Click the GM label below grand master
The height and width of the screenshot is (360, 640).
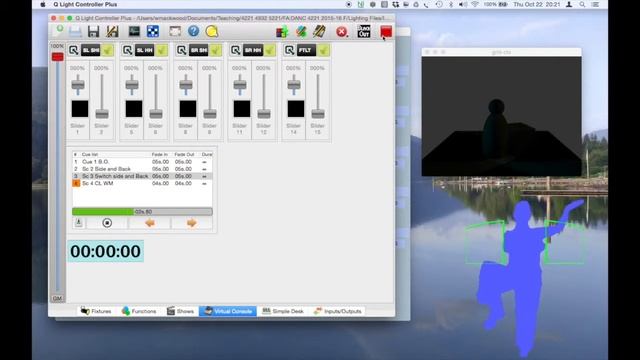(57, 298)
